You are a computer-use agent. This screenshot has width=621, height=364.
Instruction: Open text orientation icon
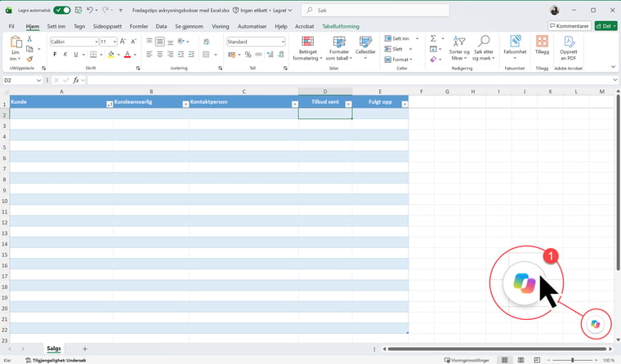181,41
